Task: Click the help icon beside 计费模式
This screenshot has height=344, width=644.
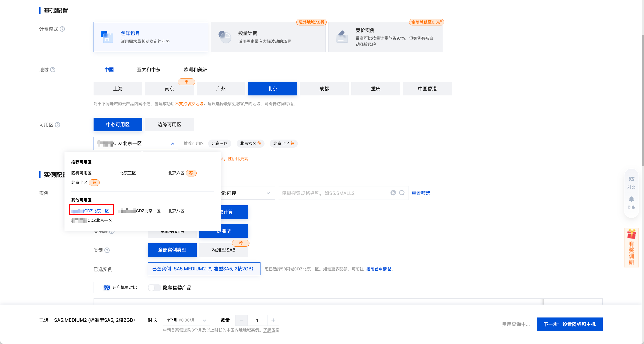Action: pyautogui.click(x=62, y=29)
